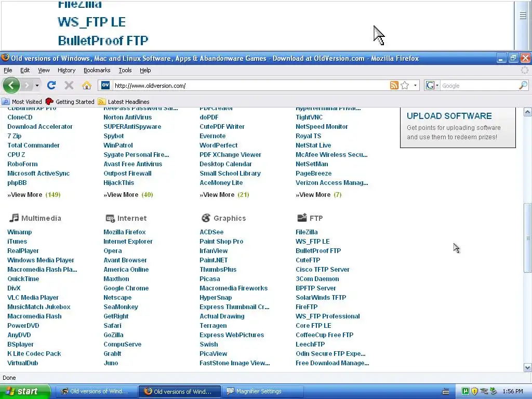Reload the page with the refresh icon
This screenshot has height=399, width=532.
51,85
